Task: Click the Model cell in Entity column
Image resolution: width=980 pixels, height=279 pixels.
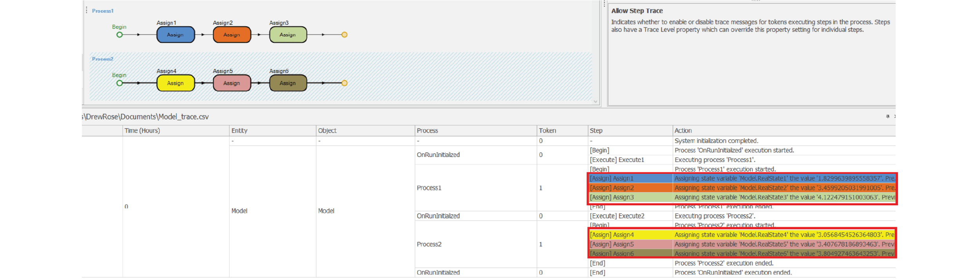Action: tap(273, 211)
